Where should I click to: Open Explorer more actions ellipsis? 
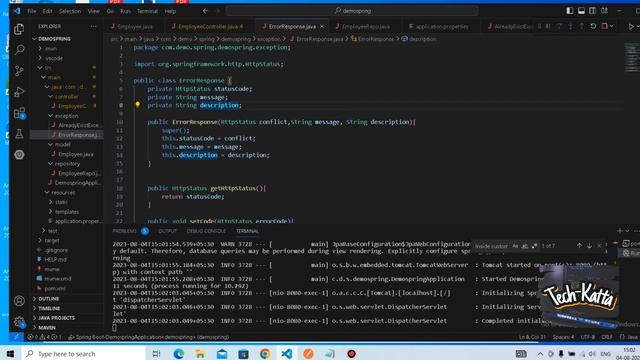point(93,26)
